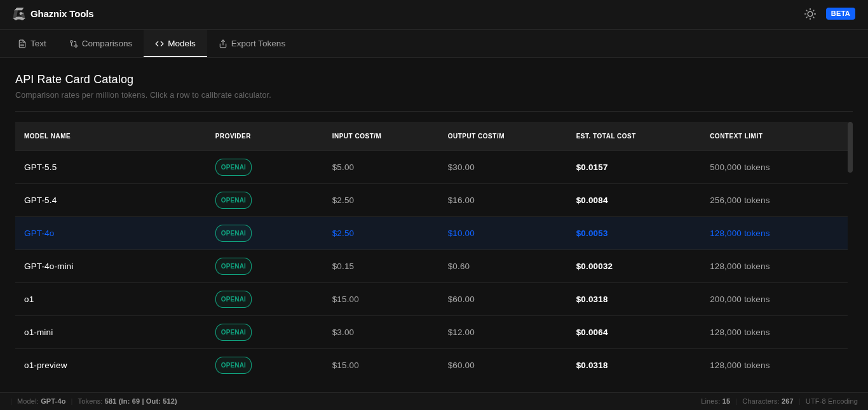868x410 pixels.
Task: Click the $0.0053 total cost value
Action: click(x=592, y=234)
